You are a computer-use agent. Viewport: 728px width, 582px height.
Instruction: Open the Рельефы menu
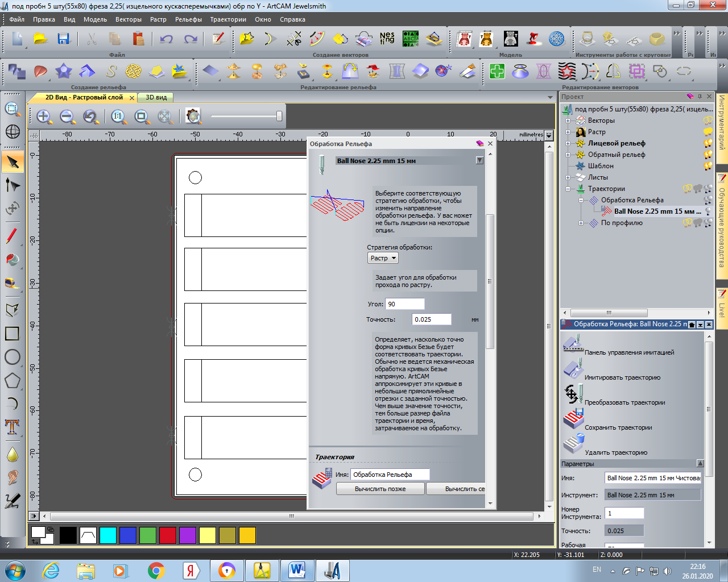(188, 19)
